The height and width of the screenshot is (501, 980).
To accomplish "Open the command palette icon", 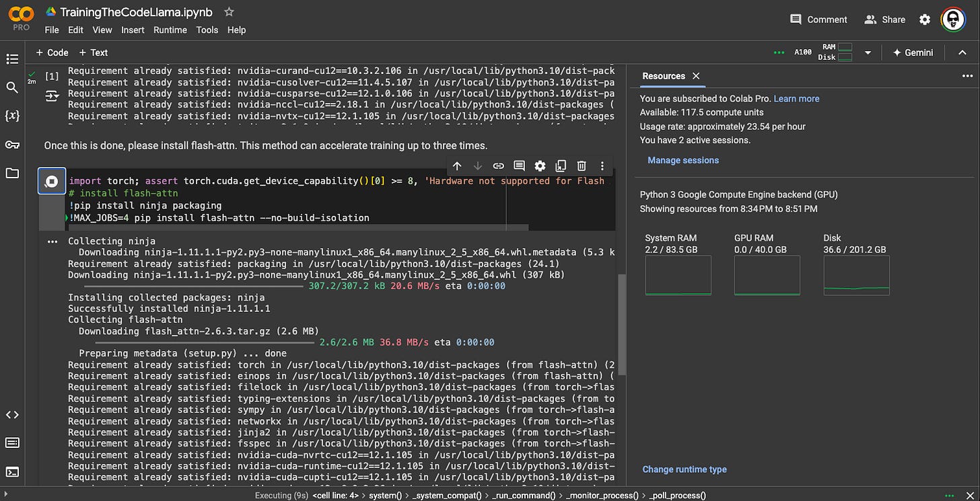I will tap(12, 442).
